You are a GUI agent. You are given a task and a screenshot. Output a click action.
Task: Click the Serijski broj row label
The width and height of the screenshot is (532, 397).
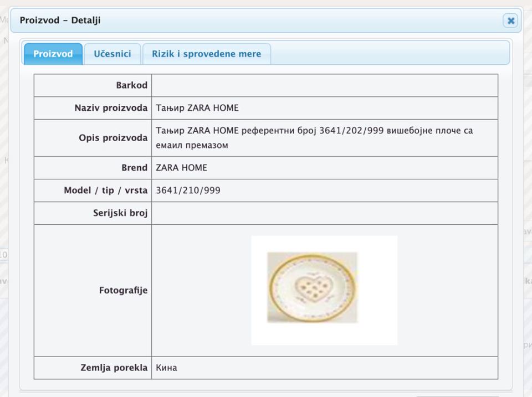click(120, 213)
